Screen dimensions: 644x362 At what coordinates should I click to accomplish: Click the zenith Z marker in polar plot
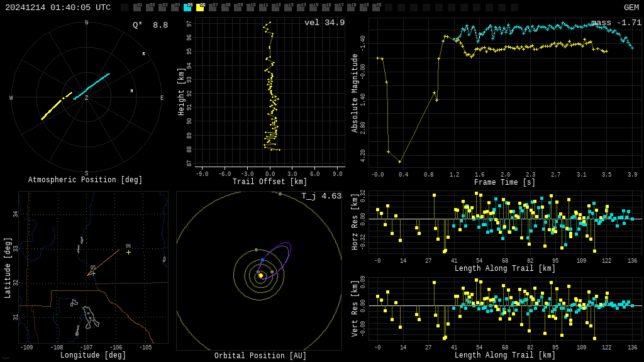pyautogui.click(x=87, y=98)
